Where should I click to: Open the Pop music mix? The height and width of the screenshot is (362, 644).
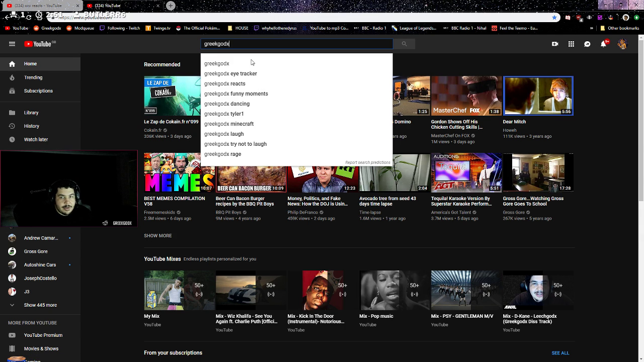pyautogui.click(x=394, y=290)
